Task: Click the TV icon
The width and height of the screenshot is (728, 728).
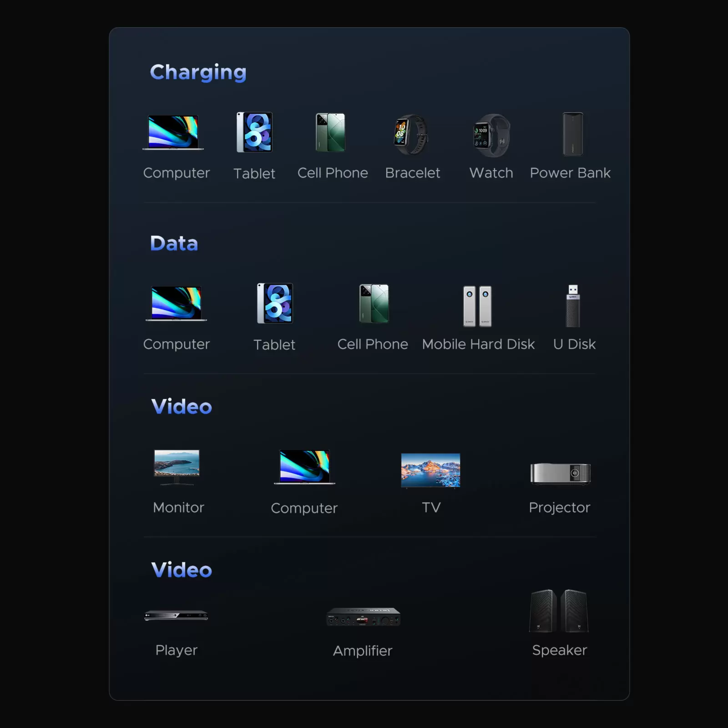Action: (x=430, y=470)
